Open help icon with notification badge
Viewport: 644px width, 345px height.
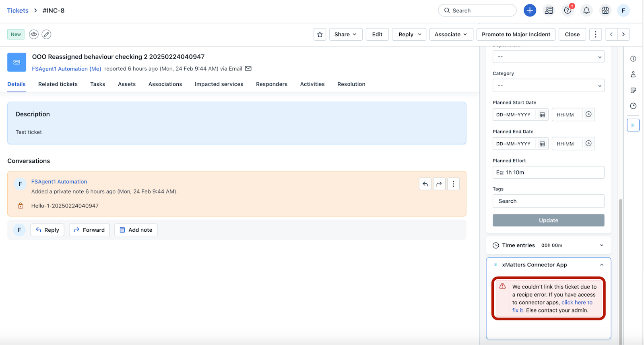[568, 10]
